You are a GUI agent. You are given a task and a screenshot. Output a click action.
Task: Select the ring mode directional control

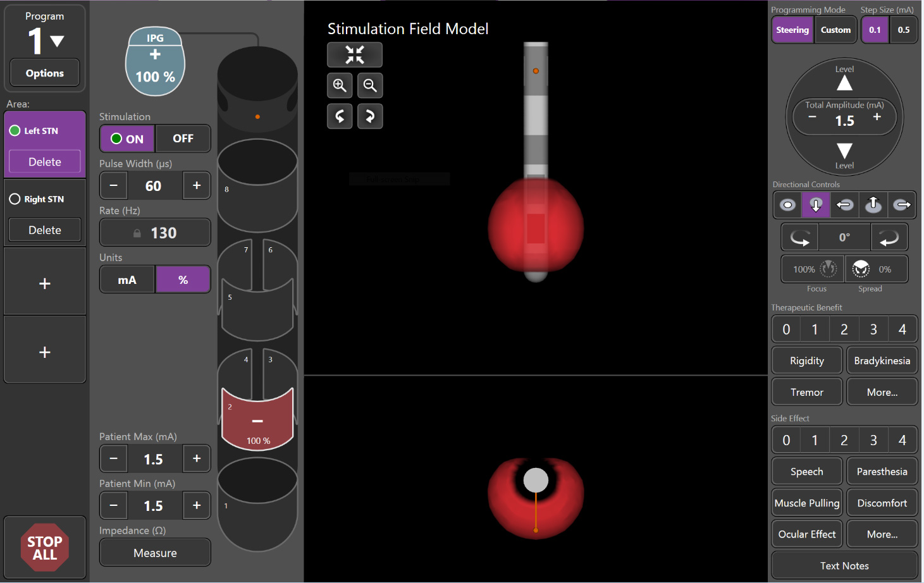(787, 205)
